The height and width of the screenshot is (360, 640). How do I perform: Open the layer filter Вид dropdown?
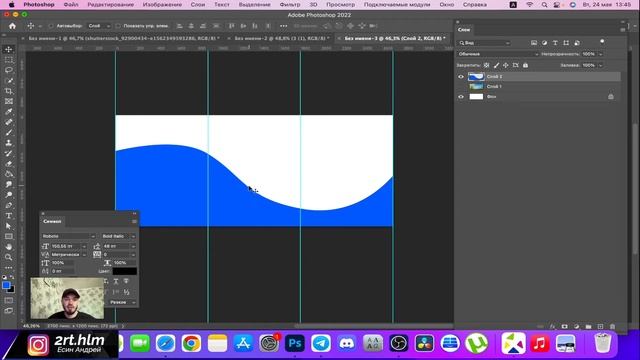tap(484, 43)
